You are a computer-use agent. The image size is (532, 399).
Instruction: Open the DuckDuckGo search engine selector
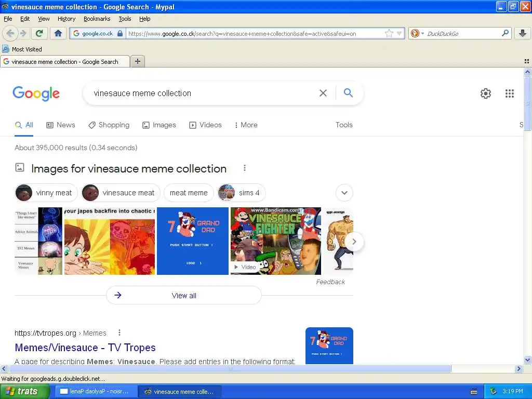pyautogui.click(x=417, y=33)
